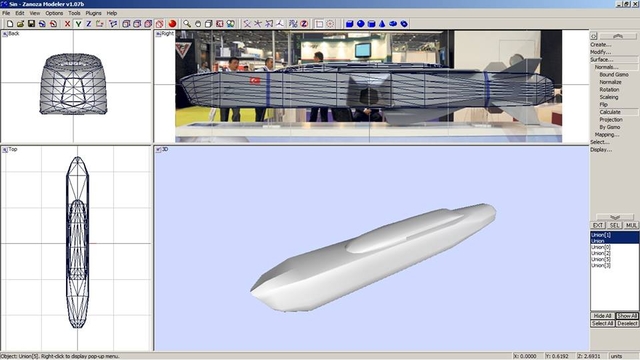Expand the Display... command group
Image resolution: width=640 pixels, height=360 pixels.
(601, 150)
